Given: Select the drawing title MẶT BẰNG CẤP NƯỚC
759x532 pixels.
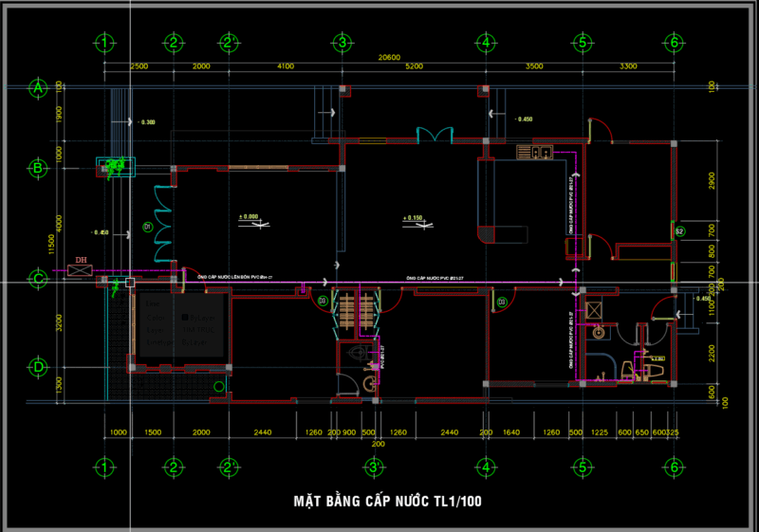Looking at the screenshot, I should click(x=386, y=500).
